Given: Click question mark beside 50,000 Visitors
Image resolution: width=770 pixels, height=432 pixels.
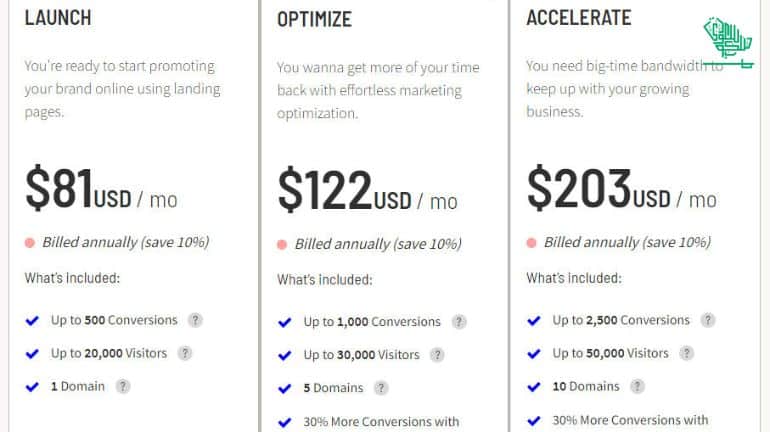Looking at the screenshot, I should pyautogui.click(x=687, y=353).
